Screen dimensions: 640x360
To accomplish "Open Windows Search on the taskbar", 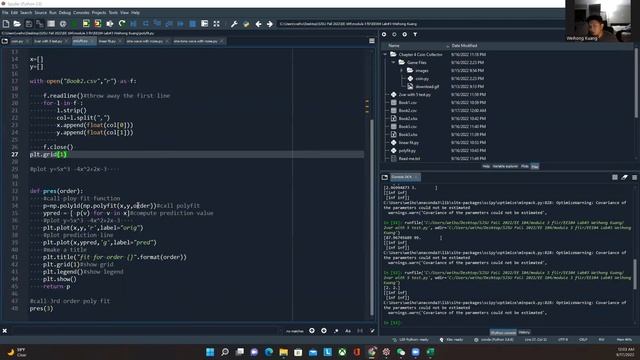I will pyautogui.click(x=225, y=352).
